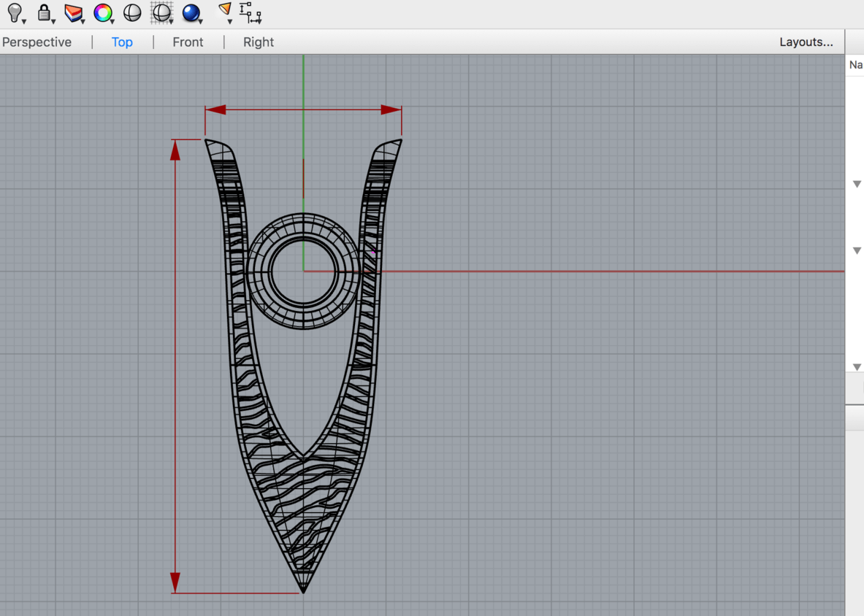864x616 pixels.
Task: Click the blue render sphere icon
Action: [191, 12]
